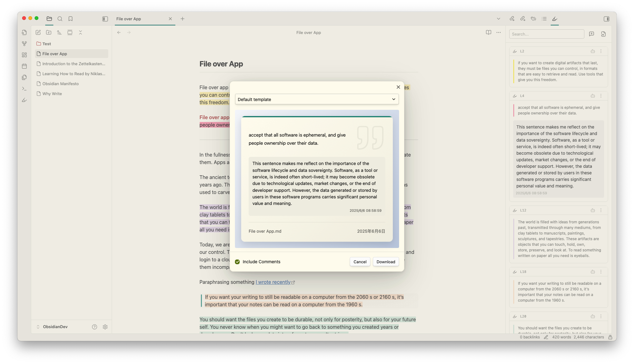Open the L4 highlight card options menu
The height and width of the screenshot is (364, 634).
[601, 96]
